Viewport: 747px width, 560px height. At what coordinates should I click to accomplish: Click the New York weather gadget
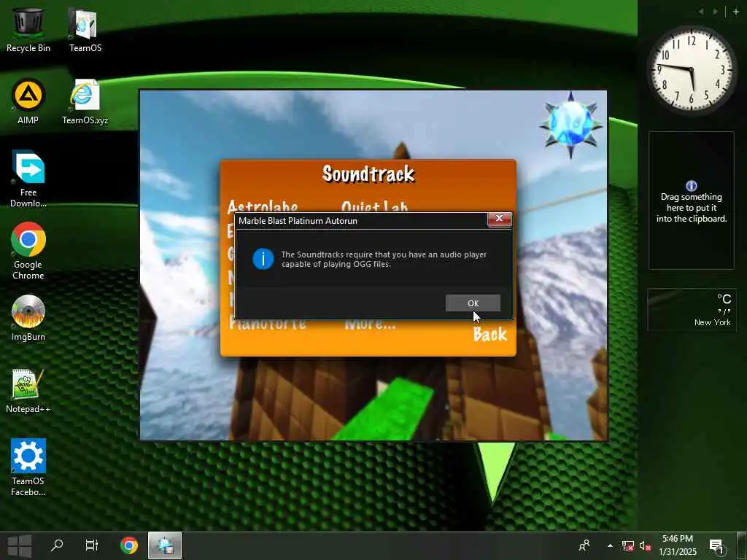tap(692, 309)
